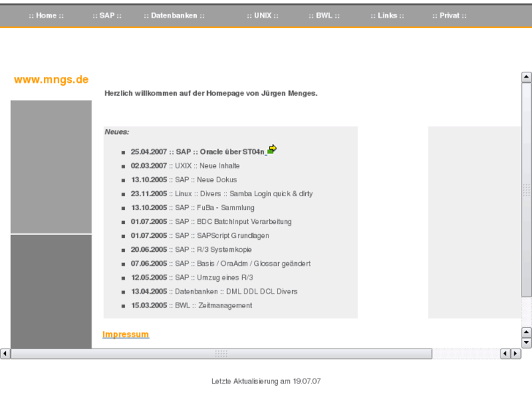Click the horizontal scrollbar right arrow

(x=515, y=354)
